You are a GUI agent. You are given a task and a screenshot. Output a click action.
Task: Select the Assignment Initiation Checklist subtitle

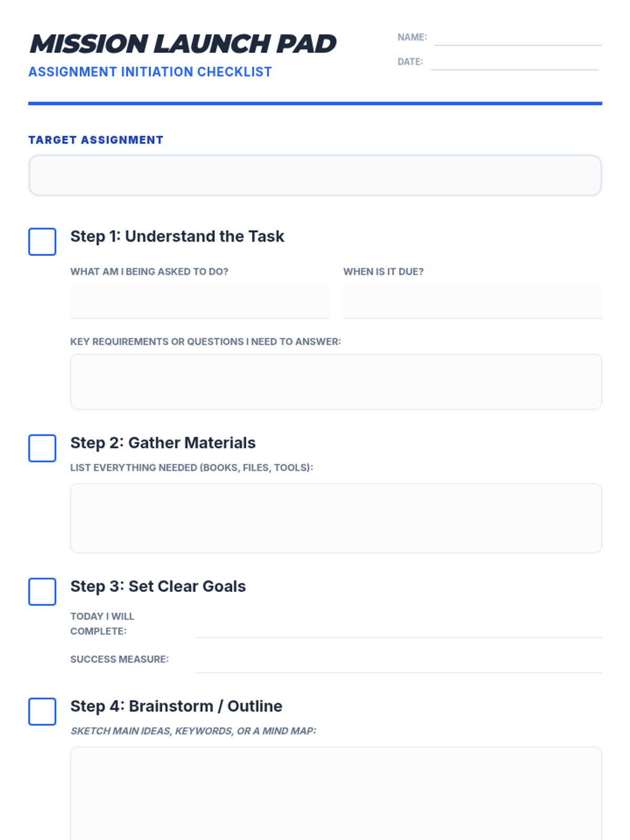click(150, 72)
